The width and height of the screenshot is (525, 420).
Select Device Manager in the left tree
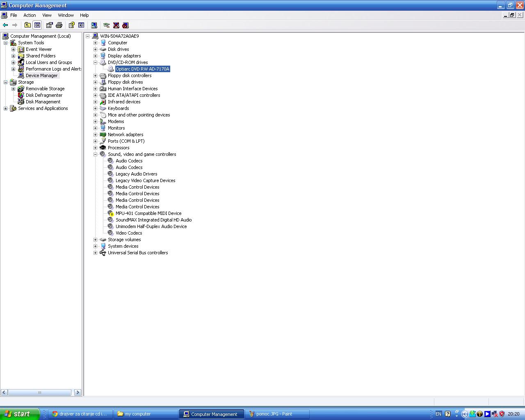(41, 75)
